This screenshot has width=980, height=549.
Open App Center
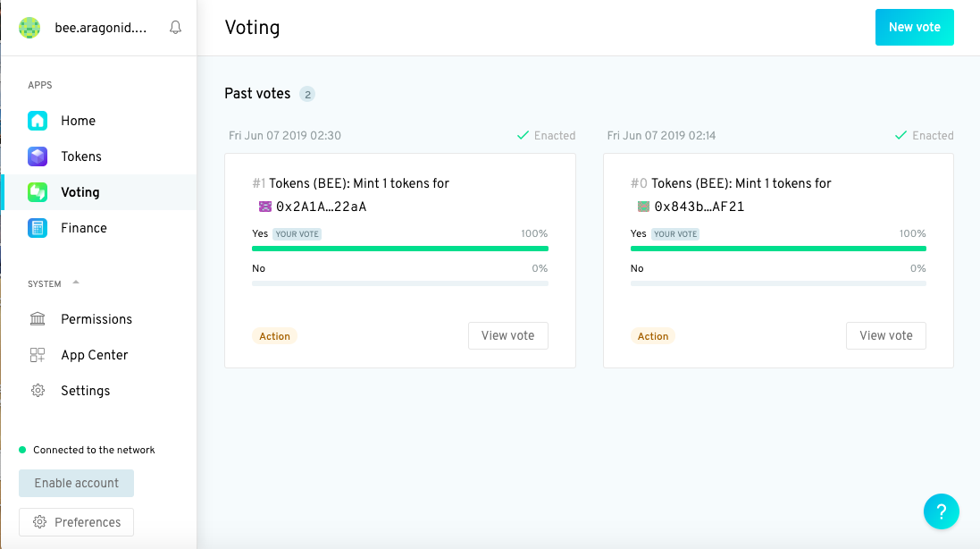click(99, 355)
